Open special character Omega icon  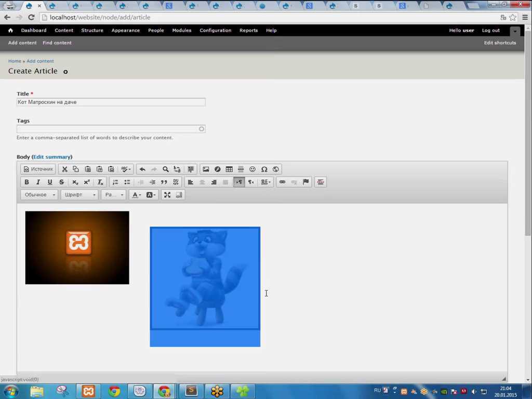264,169
